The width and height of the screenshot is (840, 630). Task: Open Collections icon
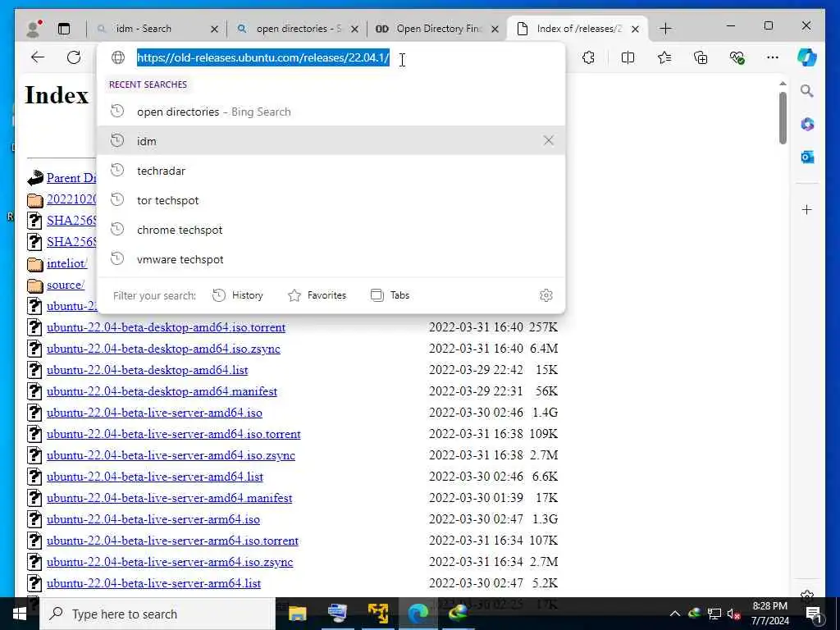click(701, 57)
